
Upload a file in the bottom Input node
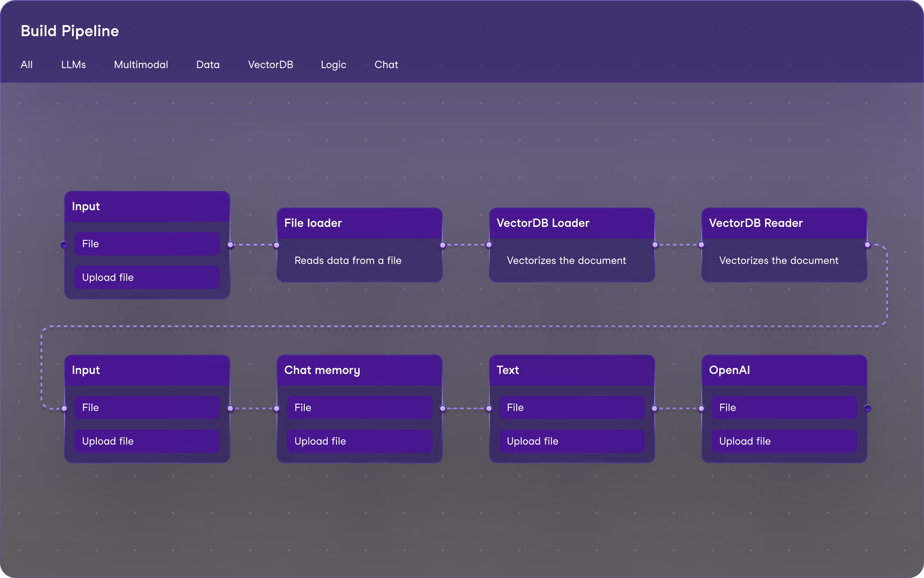tap(147, 441)
